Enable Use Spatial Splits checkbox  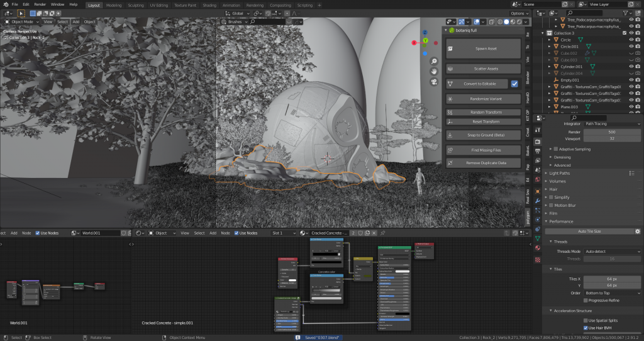point(586,320)
